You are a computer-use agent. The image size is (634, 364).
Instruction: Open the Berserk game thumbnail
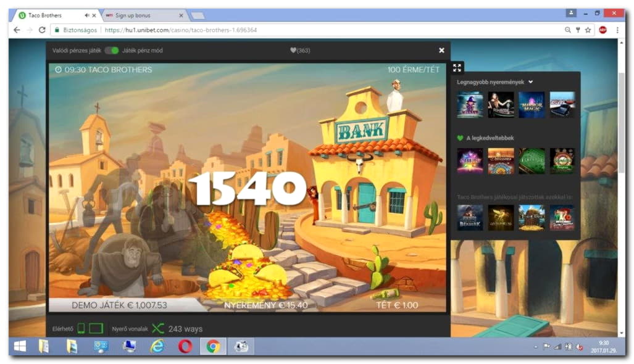[470, 218]
